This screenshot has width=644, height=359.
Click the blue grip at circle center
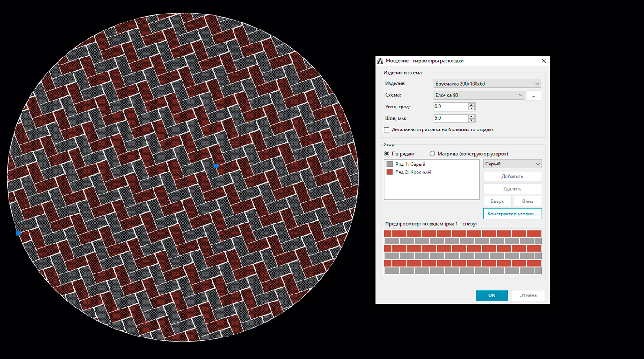click(x=216, y=166)
